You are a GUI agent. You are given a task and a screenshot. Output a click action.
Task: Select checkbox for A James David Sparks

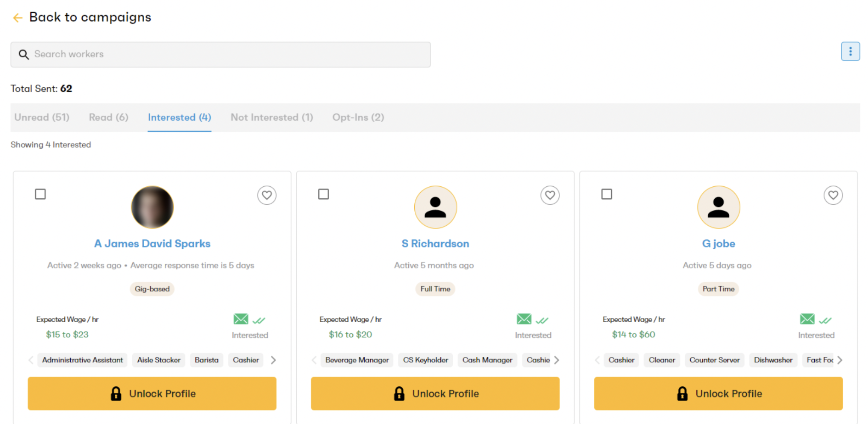click(40, 194)
